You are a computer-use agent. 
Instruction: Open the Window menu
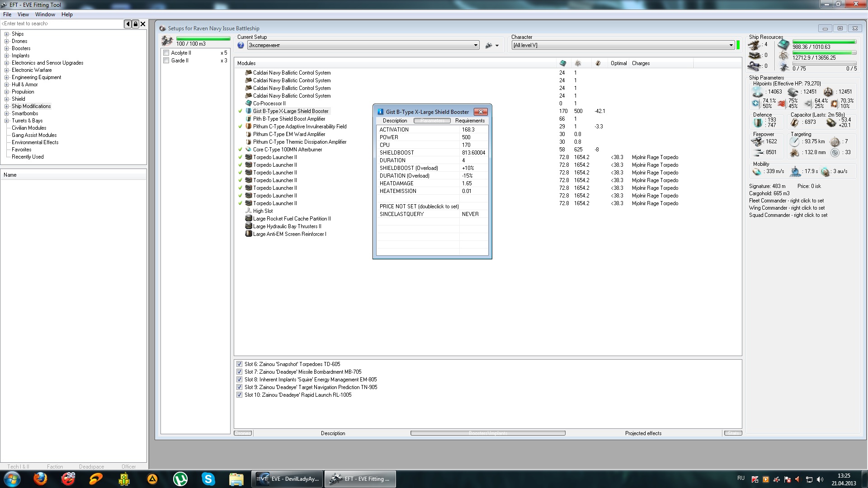(x=45, y=14)
